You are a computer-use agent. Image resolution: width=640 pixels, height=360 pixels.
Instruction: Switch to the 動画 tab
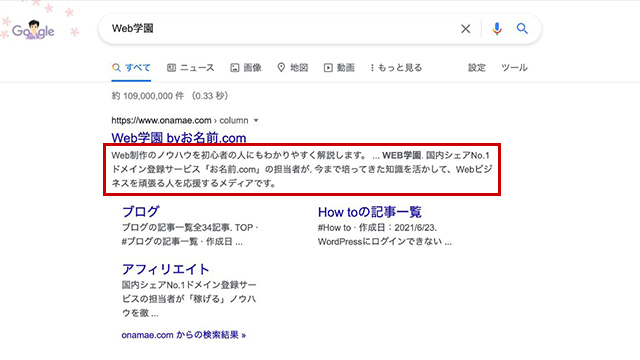(x=339, y=68)
